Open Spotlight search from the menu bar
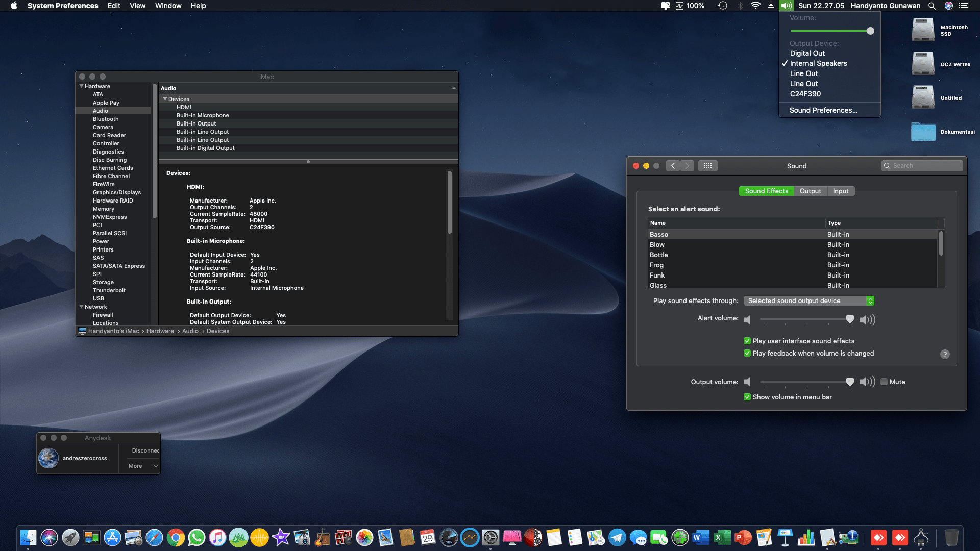Viewport: 980px width, 551px height. (932, 6)
